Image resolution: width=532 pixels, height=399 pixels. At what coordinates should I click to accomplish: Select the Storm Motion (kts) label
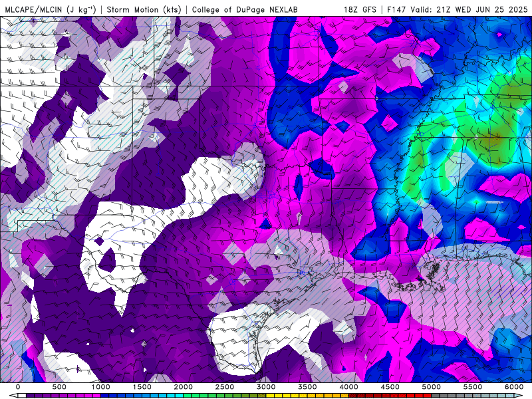144,9
